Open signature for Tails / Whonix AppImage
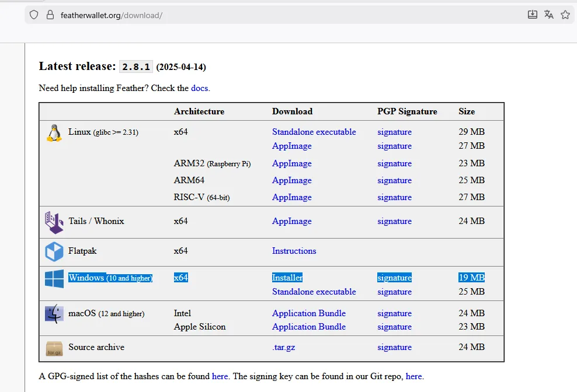 tap(394, 221)
